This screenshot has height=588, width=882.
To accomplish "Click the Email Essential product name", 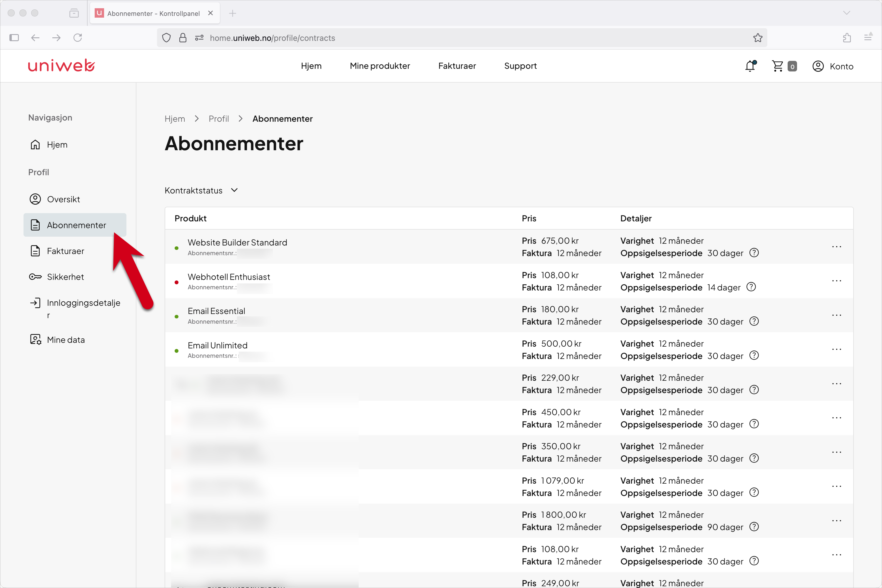I will tap(216, 311).
